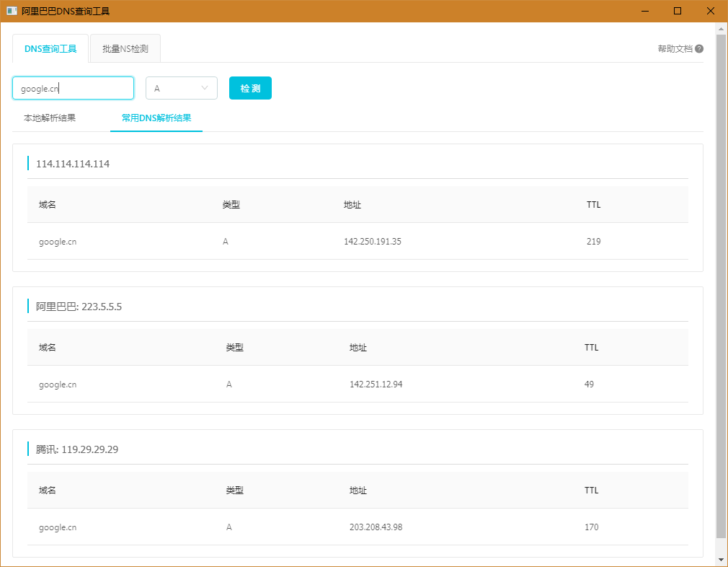728x567 pixels.
Task: Click the 114.114.114.114 section heading
Action: [x=73, y=164]
